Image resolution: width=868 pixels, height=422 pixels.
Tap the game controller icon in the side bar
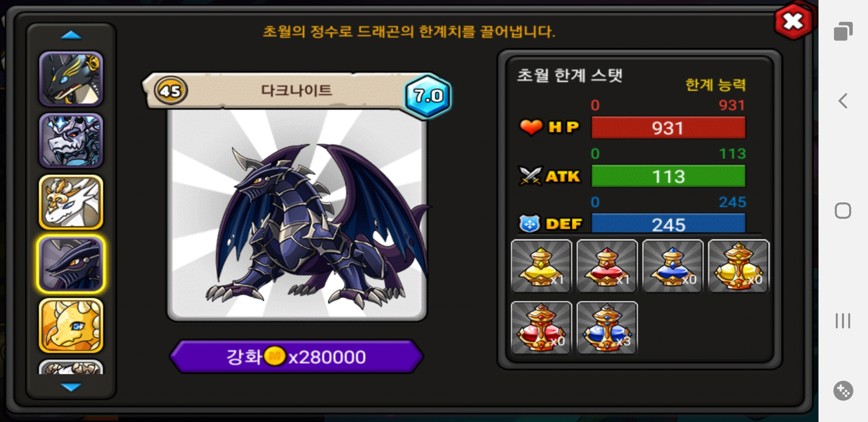[843, 390]
